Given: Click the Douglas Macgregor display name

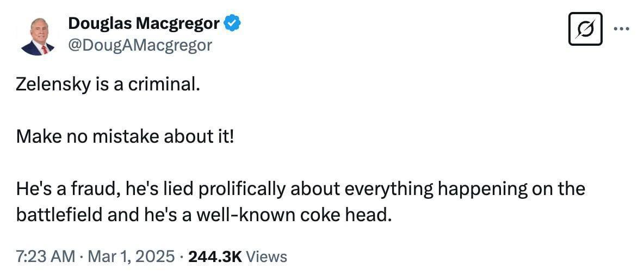Looking at the screenshot, I should point(144,23).
